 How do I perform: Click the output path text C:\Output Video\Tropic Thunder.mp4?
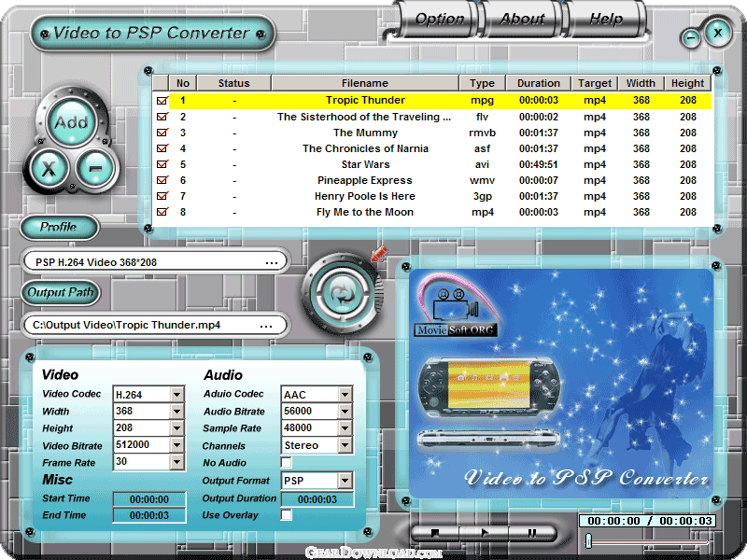pyautogui.click(x=127, y=325)
